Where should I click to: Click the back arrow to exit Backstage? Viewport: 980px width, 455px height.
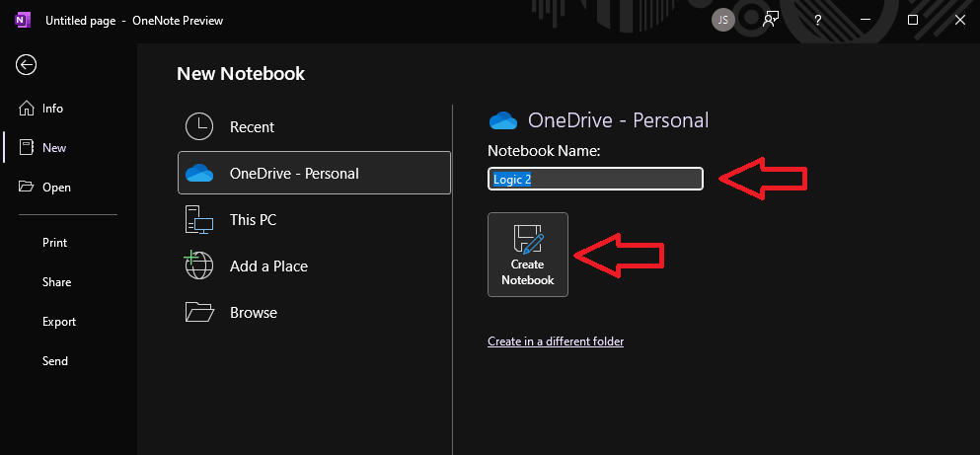26,65
